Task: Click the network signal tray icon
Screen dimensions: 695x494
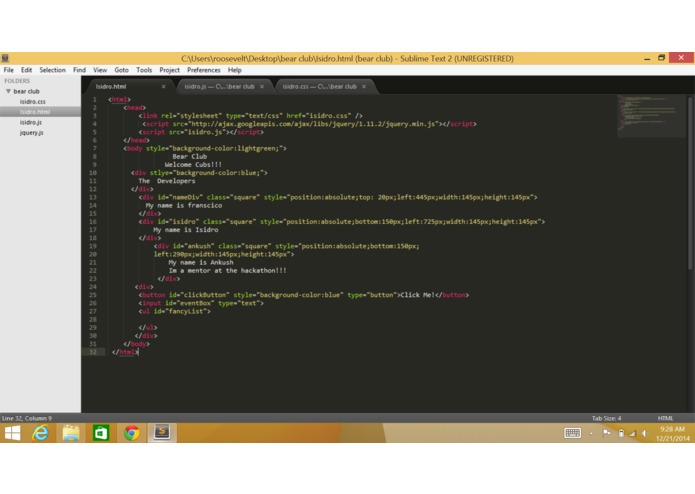Action: coord(633,433)
